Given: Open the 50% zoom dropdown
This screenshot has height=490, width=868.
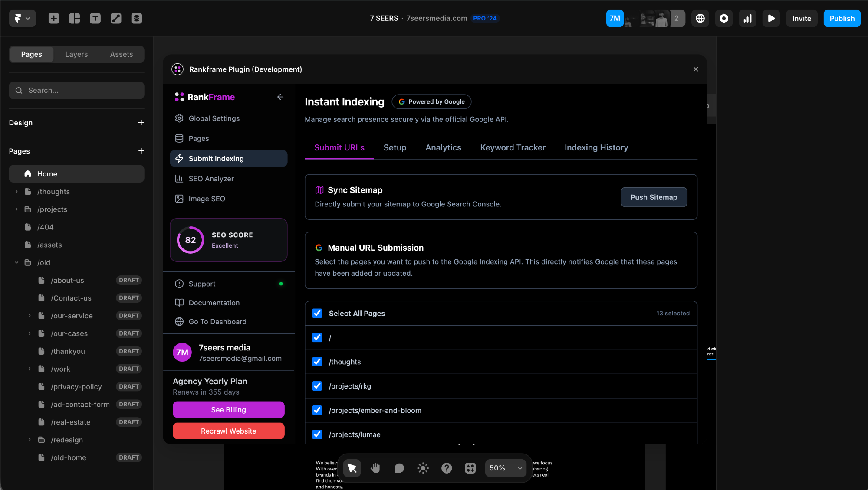Looking at the screenshot, I should [x=506, y=468].
